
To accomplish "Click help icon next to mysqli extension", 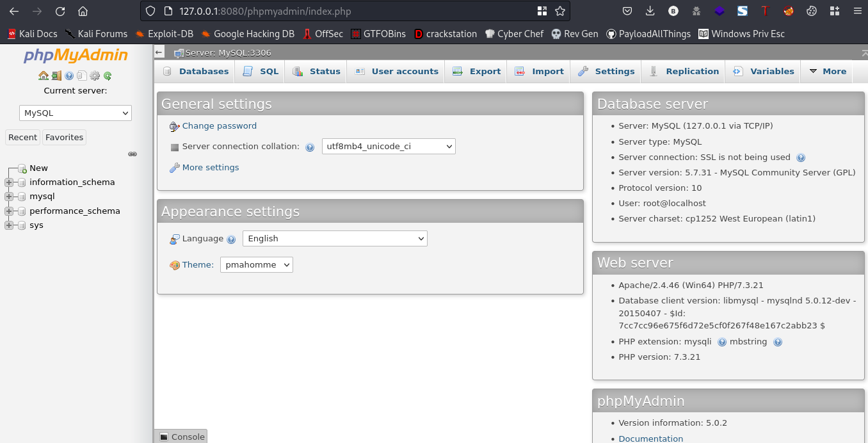I will point(722,342).
